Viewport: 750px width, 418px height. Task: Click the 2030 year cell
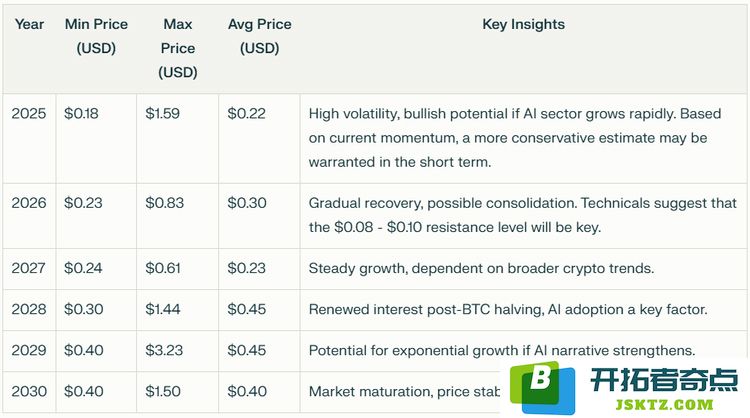(29, 391)
